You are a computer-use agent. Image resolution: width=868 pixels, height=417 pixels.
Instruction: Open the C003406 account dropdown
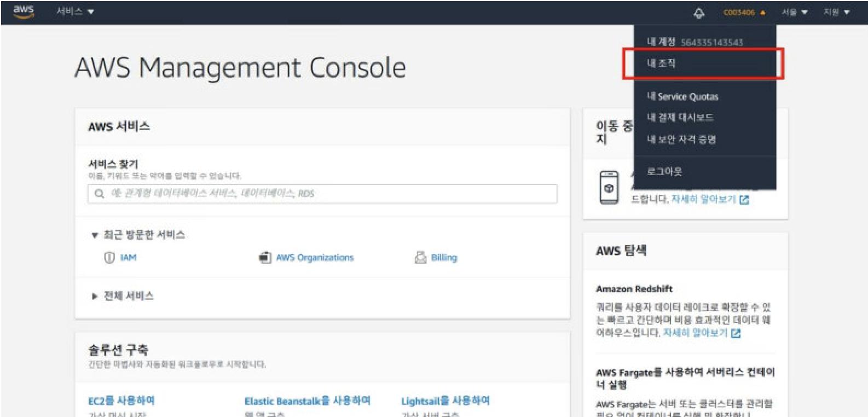tap(744, 12)
